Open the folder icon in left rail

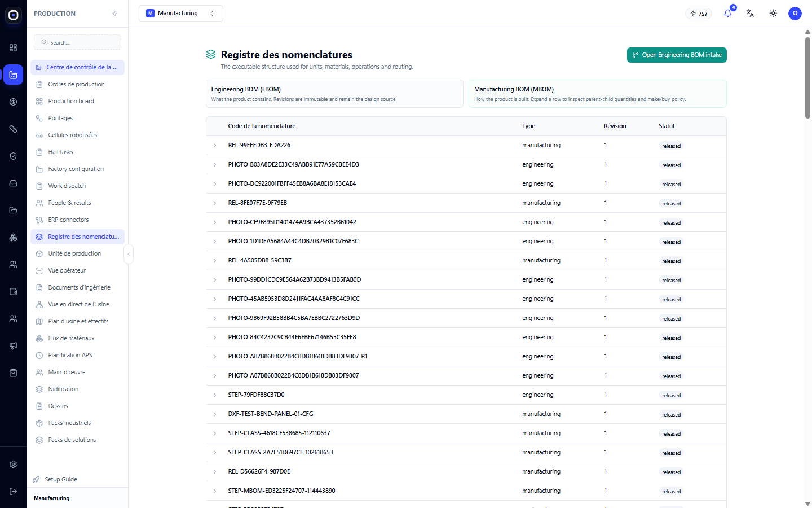[14, 210]
